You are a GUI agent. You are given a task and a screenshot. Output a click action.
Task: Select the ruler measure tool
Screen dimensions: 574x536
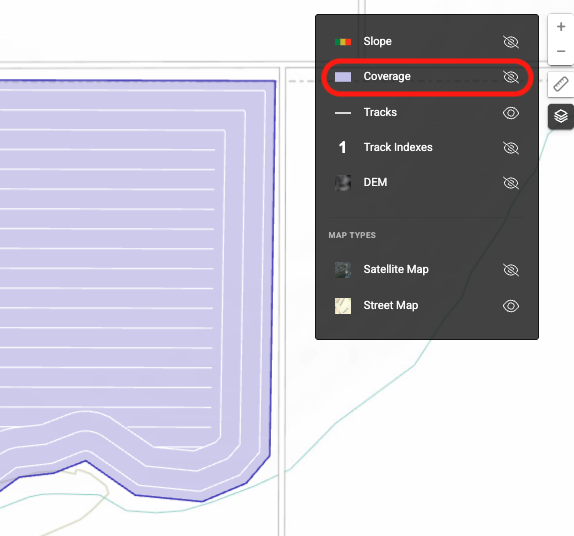(x=561, y=84)
